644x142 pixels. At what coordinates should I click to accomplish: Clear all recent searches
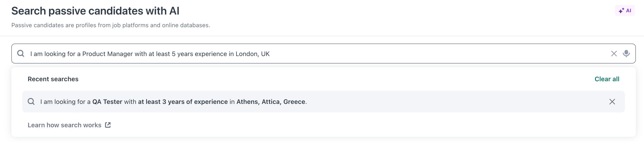[x=607, y=79]
